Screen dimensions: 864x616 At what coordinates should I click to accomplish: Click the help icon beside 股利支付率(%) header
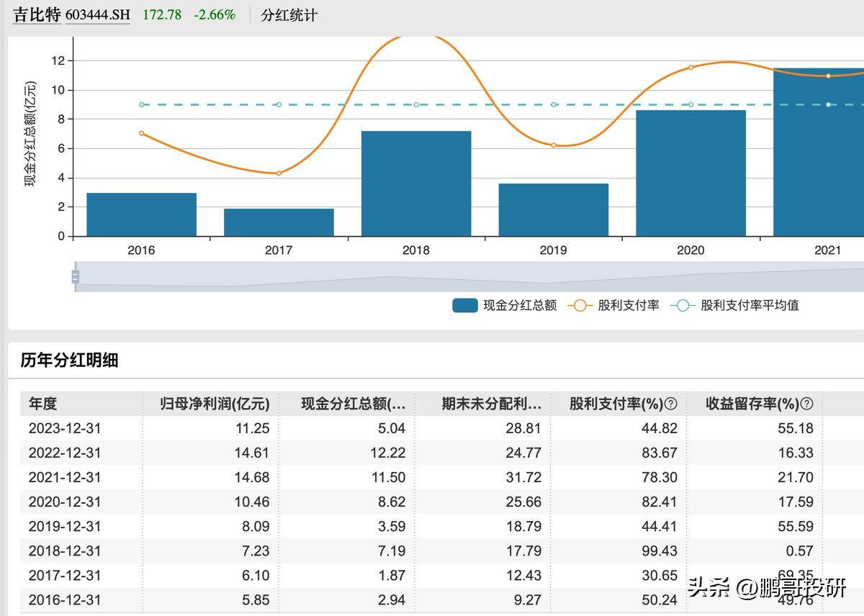pyautogui.click(x=670, y=404)
